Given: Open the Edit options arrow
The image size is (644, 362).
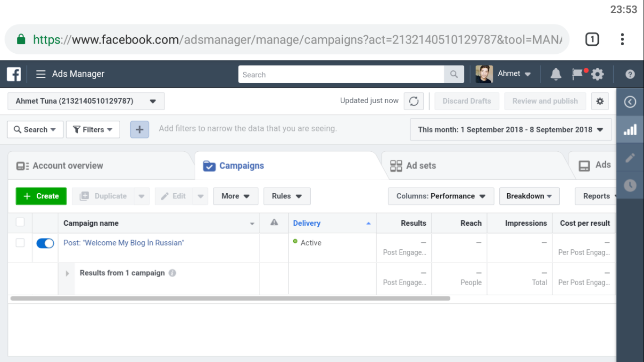Looking at the screenshot, I should pos(200,196).
